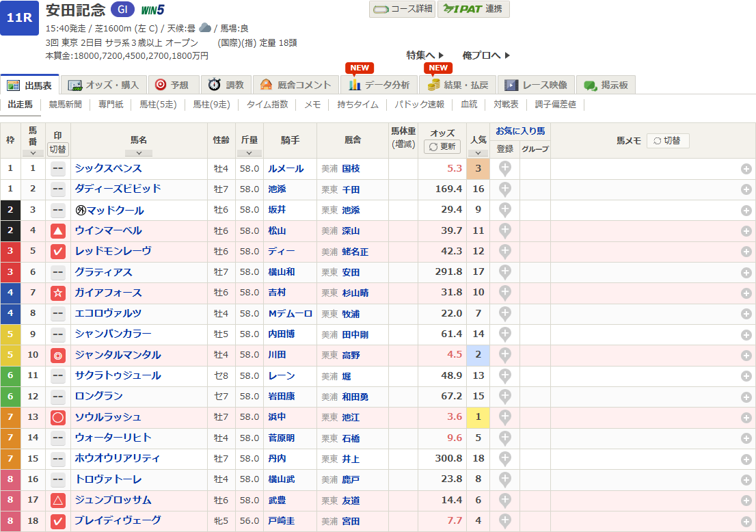Click the triangle mark for ウインマーベル
The image size is (756, 532).
point(58,231)
